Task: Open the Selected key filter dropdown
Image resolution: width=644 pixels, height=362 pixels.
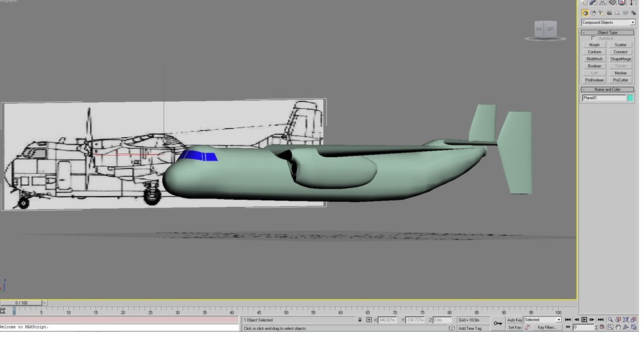Action: 542,319
